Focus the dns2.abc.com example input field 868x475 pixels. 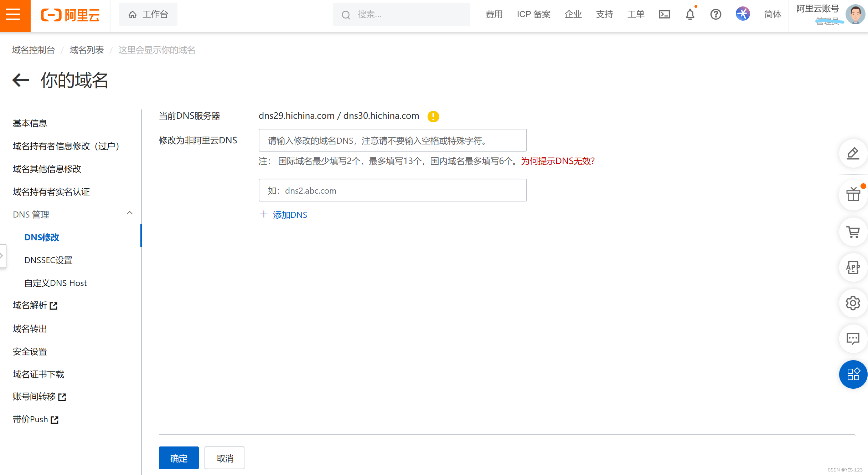click(392, 190)
